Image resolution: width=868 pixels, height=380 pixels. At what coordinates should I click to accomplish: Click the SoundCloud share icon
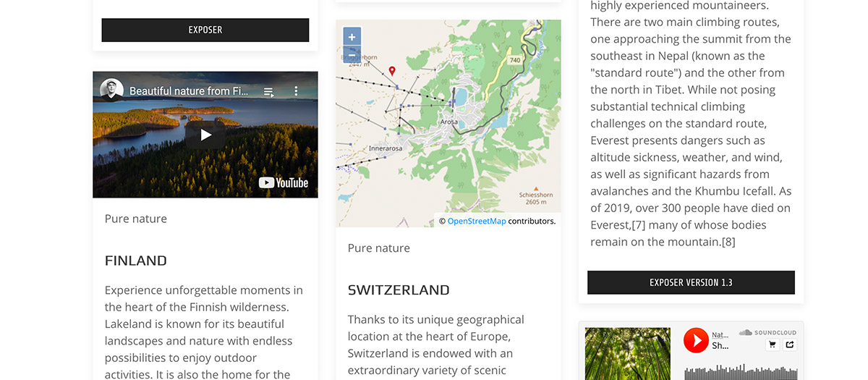[789, 345]
